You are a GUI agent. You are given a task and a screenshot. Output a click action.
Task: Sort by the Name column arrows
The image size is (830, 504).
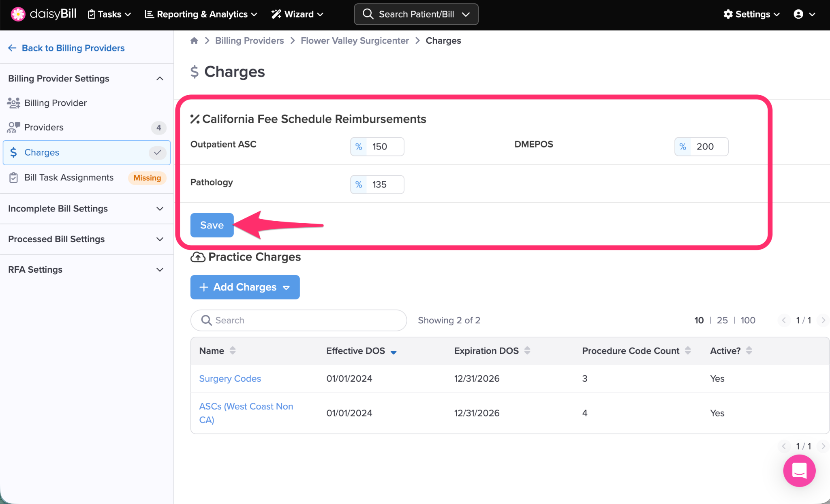click(x=233, y=350)
